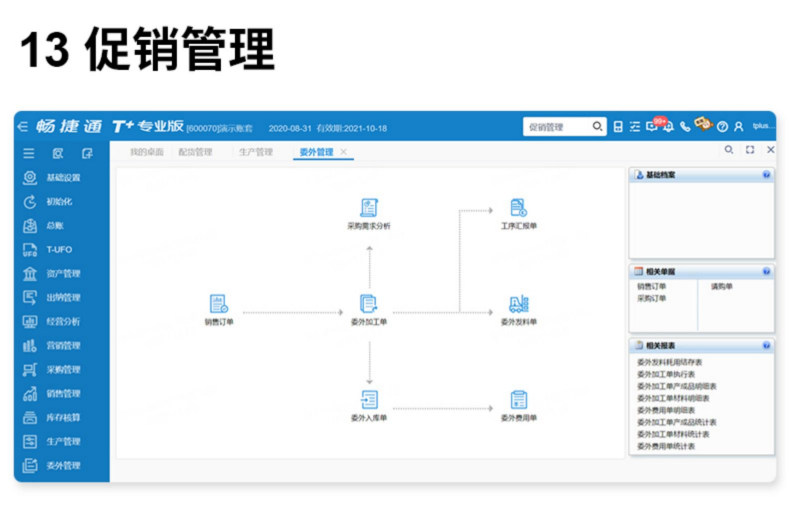Open the 委外加工单 flowchart node

(x=369, y=309)
